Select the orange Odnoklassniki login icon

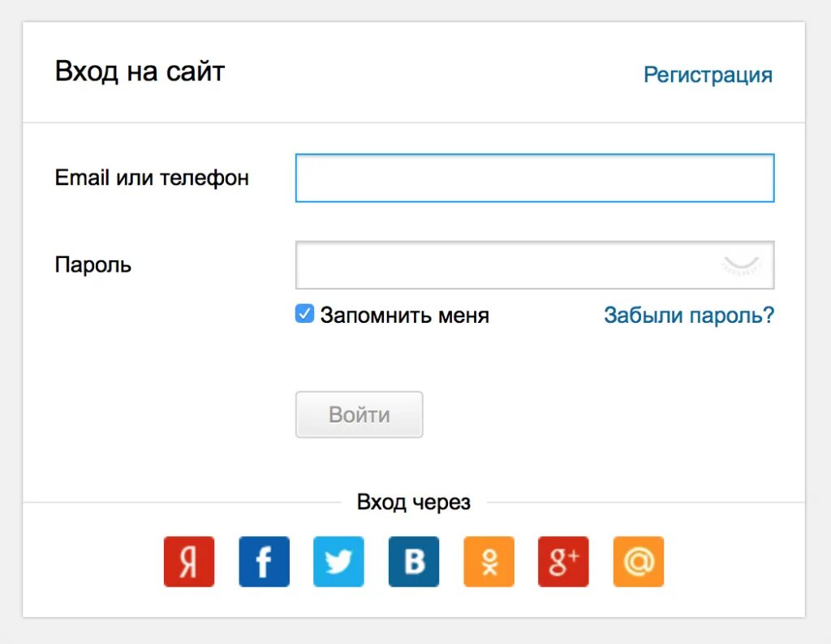(x=489, y=561)
